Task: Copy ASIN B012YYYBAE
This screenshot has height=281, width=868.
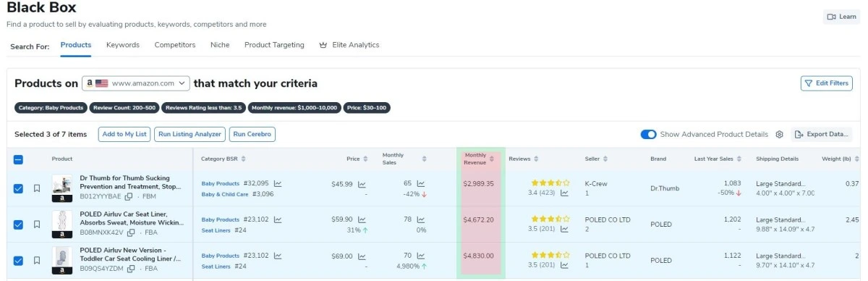Action: pos(129,196)
